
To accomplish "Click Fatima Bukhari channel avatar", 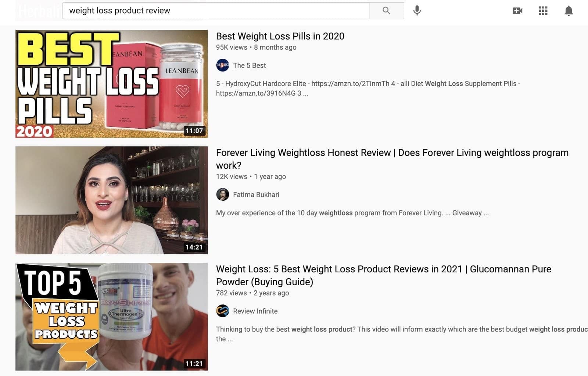I will pyautogui.click(x=222, y=194).
